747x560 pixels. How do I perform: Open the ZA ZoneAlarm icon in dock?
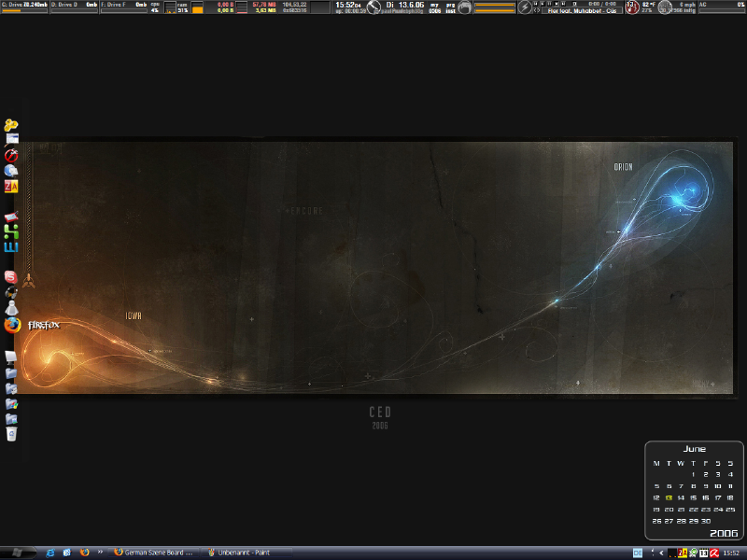(x=11, y=186)
